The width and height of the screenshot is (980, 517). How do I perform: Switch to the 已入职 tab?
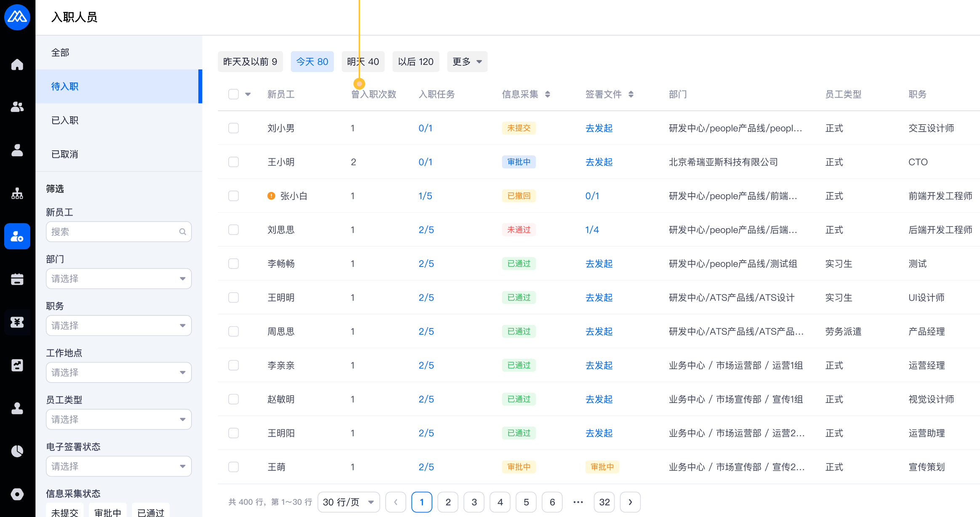click(x=65, y=120)
